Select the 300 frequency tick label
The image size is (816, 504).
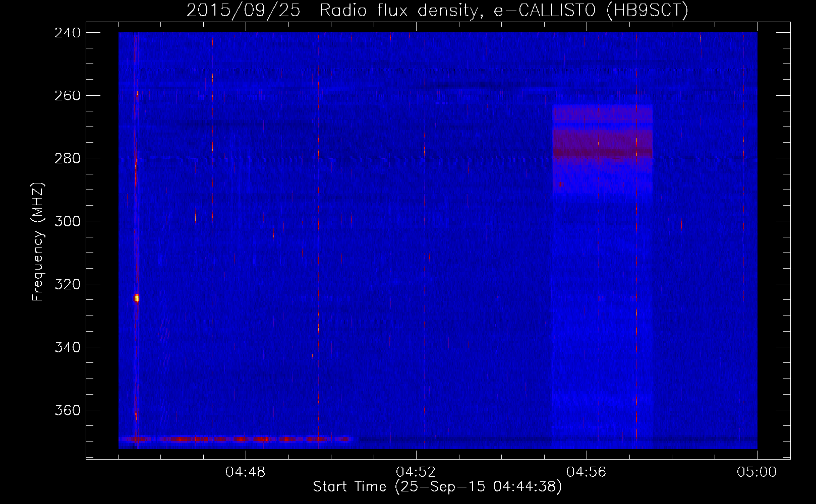[68, 222]
